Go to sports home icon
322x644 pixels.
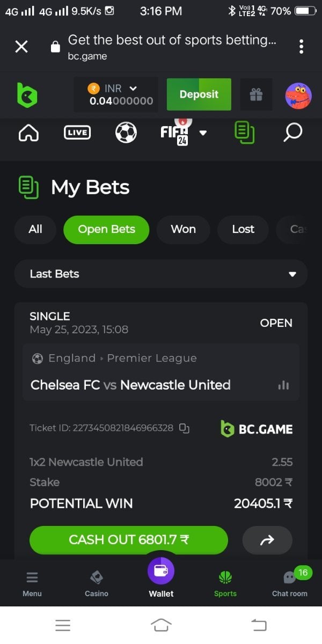tap(28, 132)
